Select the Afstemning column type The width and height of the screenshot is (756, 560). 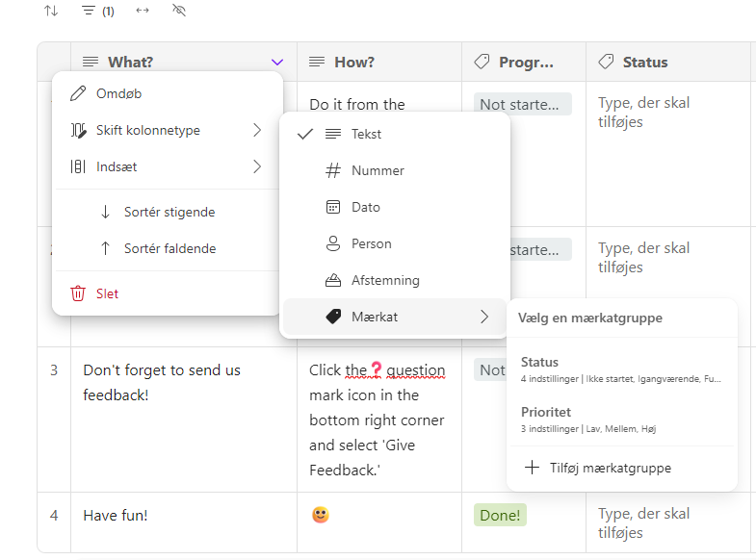click(x=395, y=280)
